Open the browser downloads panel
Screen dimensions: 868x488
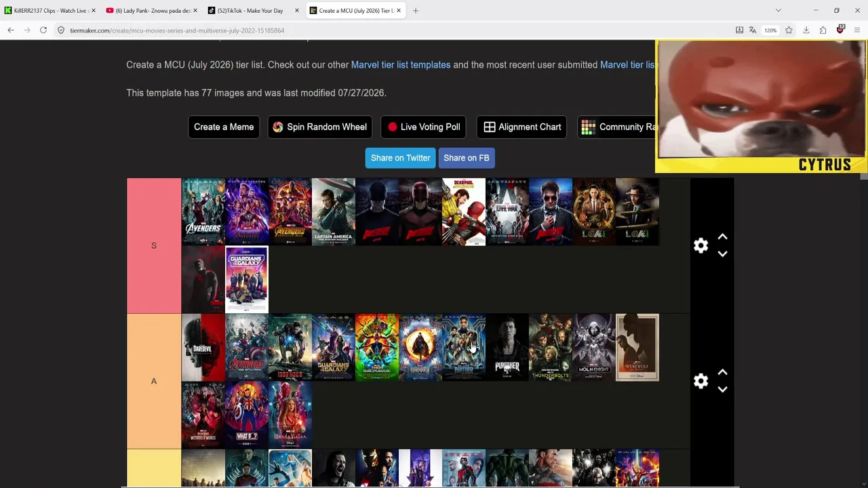pyautogui.click(x=806, y=30)
